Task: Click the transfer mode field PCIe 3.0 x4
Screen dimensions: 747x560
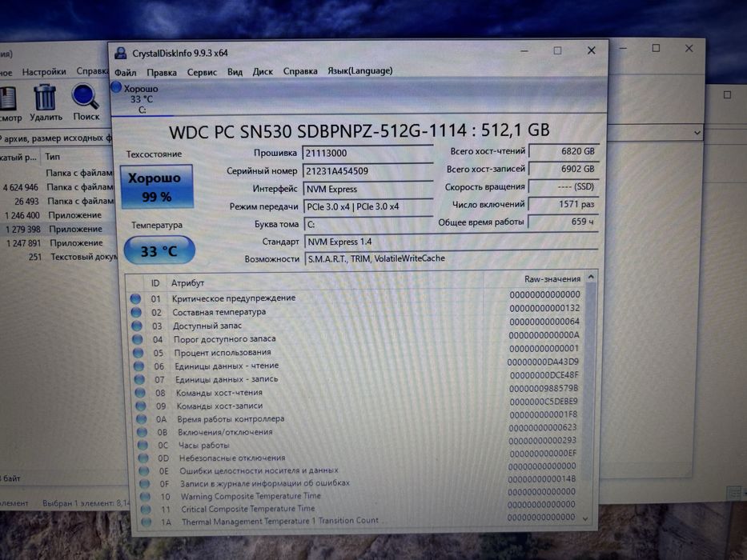Action: point(368,206)
